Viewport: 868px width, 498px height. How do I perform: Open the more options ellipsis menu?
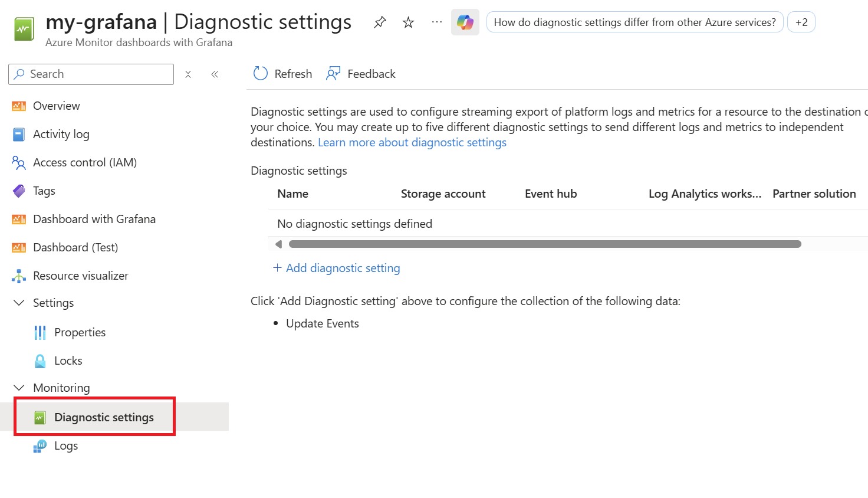pyautogui.click(x=436, y=22)
